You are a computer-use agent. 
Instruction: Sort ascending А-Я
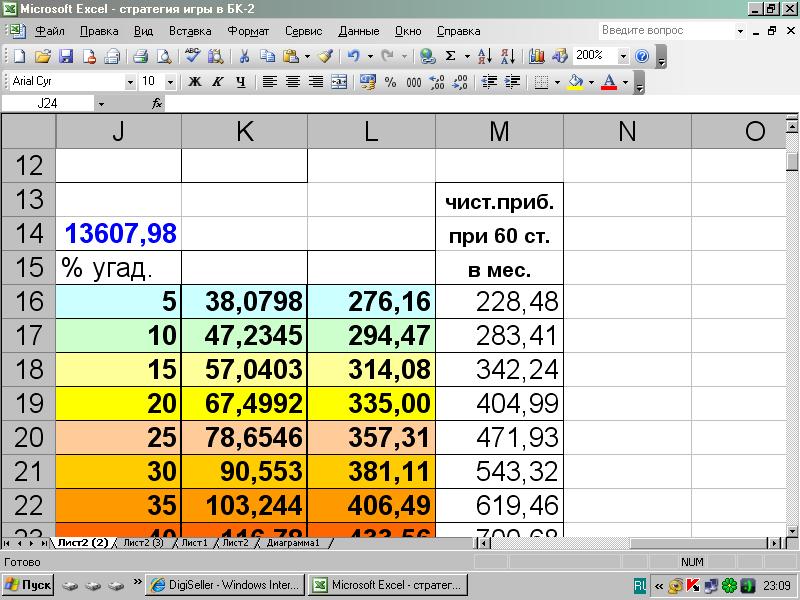click(x=485, y=56)
